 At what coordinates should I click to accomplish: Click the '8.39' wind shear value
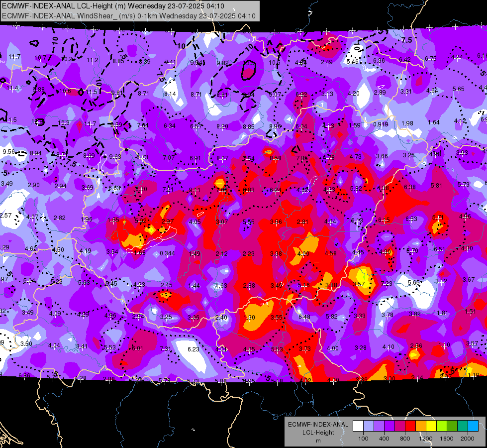click(x=145, y=62)
